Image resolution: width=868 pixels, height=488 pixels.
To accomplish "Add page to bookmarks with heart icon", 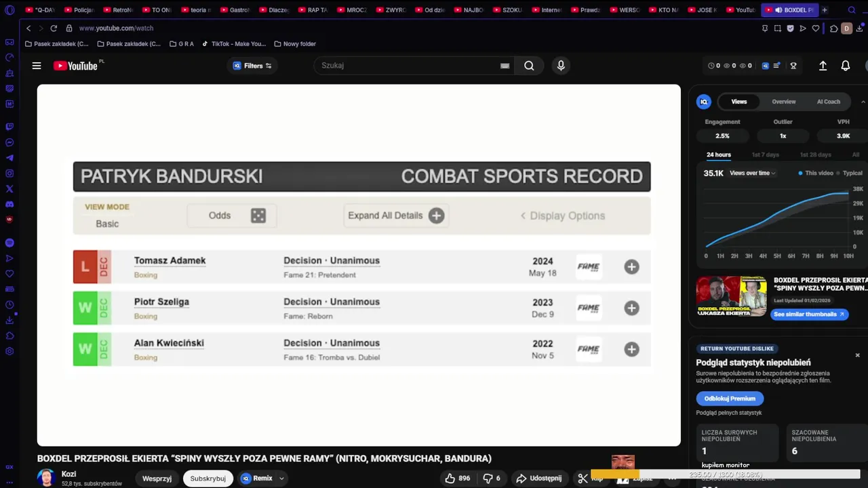I will (816, 28).
